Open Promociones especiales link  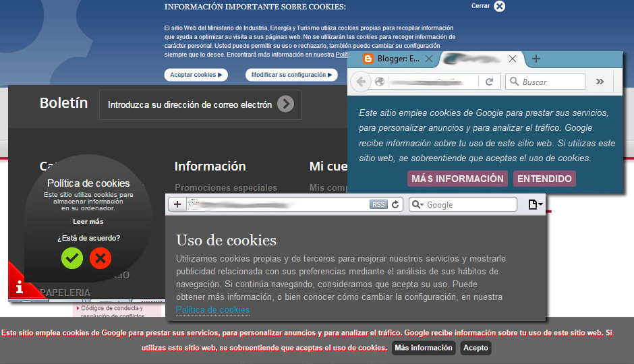(226, 187)
